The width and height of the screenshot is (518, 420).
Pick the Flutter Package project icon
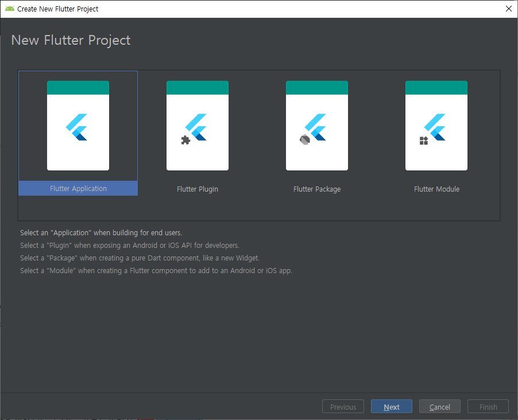[x=317, y=126]
